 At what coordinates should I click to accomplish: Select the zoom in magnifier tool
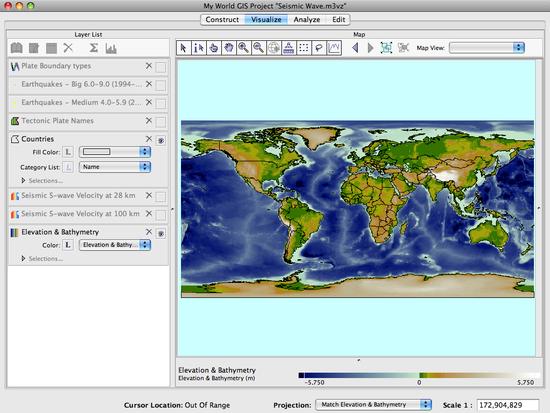244,48
